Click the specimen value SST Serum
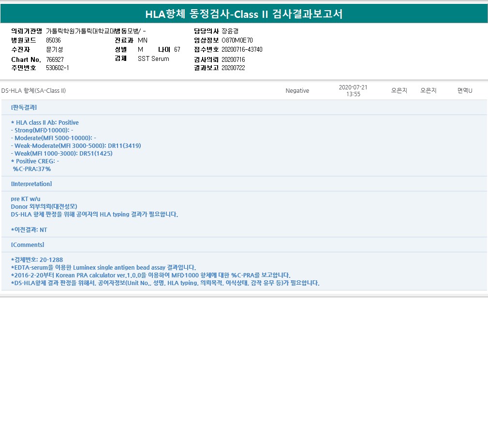Viewport: 488px width, 448px height. click(153, 59)
